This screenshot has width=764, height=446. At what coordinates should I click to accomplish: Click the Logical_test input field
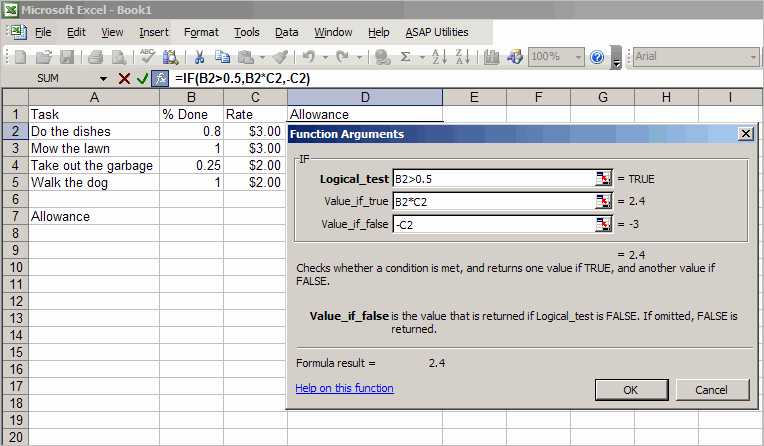494,178
